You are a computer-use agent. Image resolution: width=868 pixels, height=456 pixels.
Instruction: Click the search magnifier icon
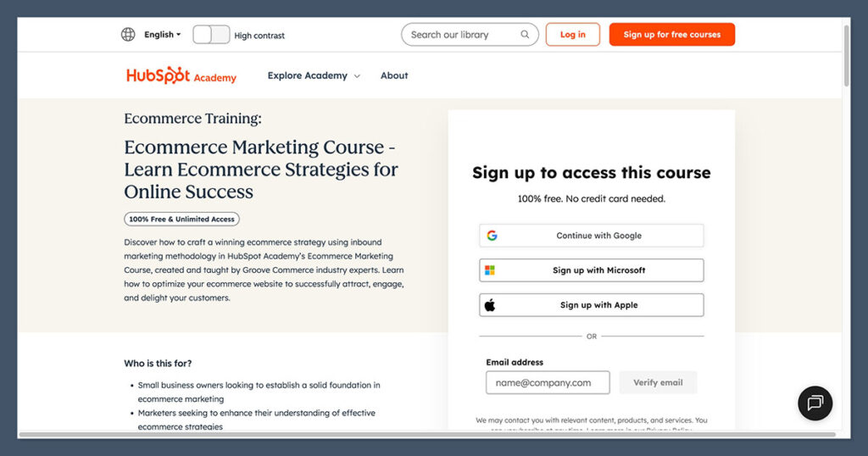pos(525,35)
